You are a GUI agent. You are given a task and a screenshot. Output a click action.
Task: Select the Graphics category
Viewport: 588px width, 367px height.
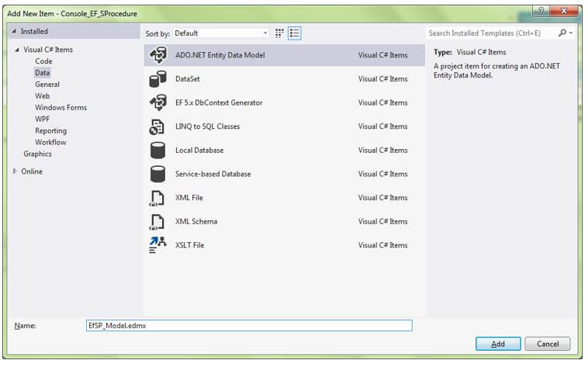tap(37, 154)
